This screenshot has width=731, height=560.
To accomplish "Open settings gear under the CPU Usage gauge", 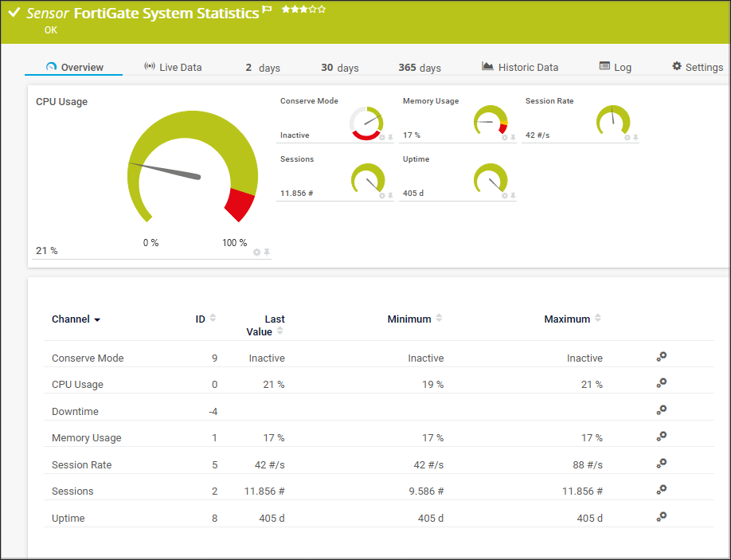I will point(256,253).
